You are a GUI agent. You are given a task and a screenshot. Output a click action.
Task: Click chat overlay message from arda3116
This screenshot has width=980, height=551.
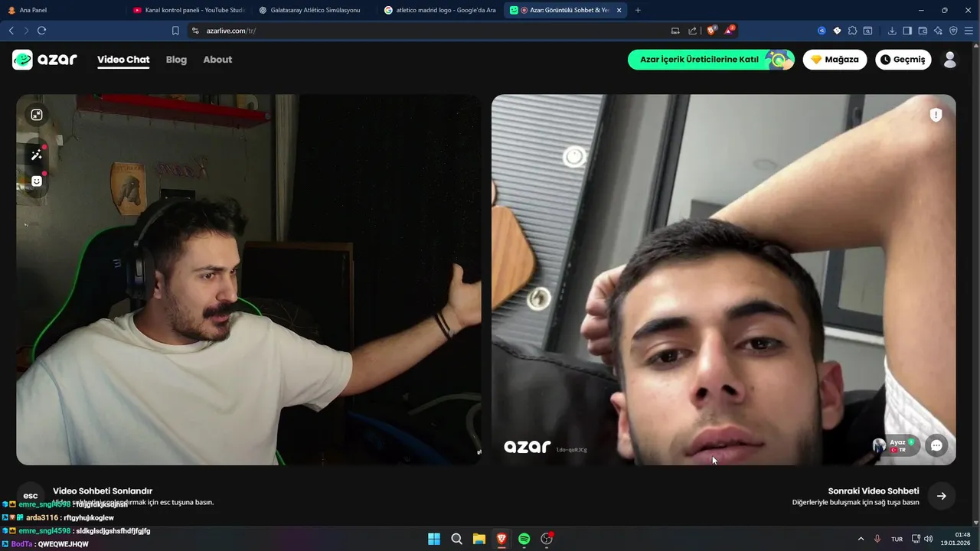60,517
